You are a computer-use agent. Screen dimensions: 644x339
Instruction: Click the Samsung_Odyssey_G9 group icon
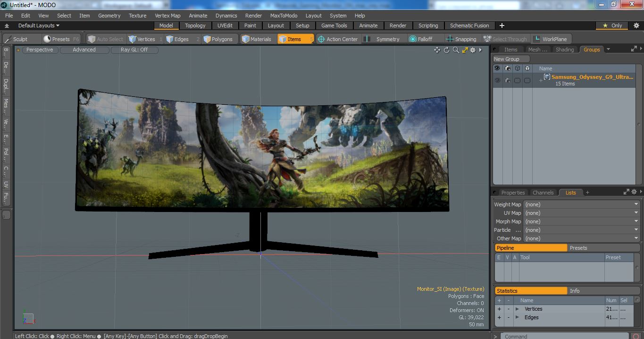point(547,77)
